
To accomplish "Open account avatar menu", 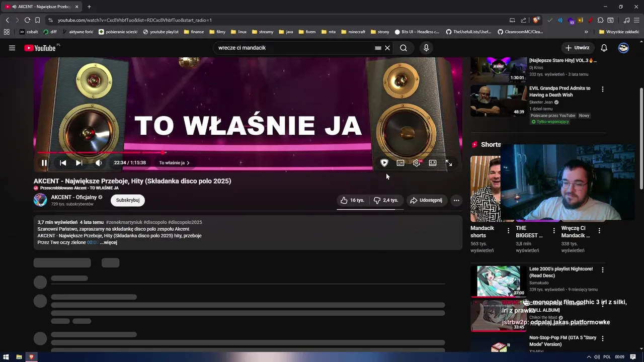I will pyautogui.click(x=623, y=48).
